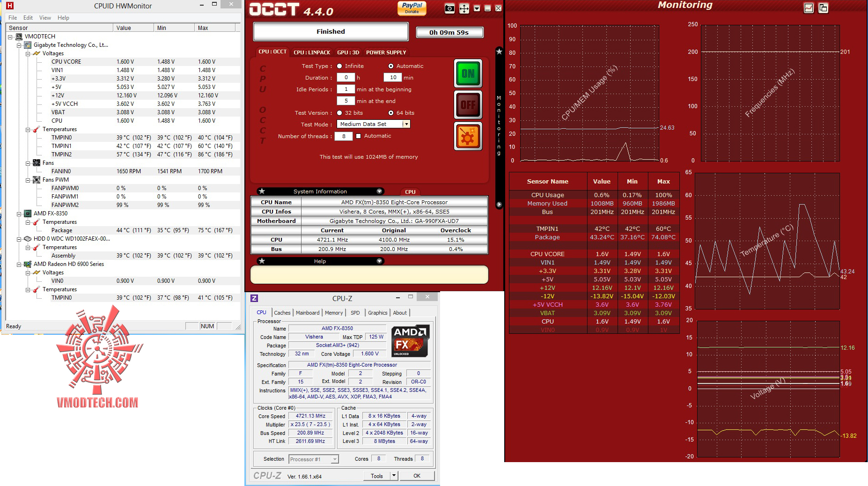Viewport: 868px width, 486px height.
Task: Enable Automatic number of threads checkbox
Action: click(x=358, y=136)
